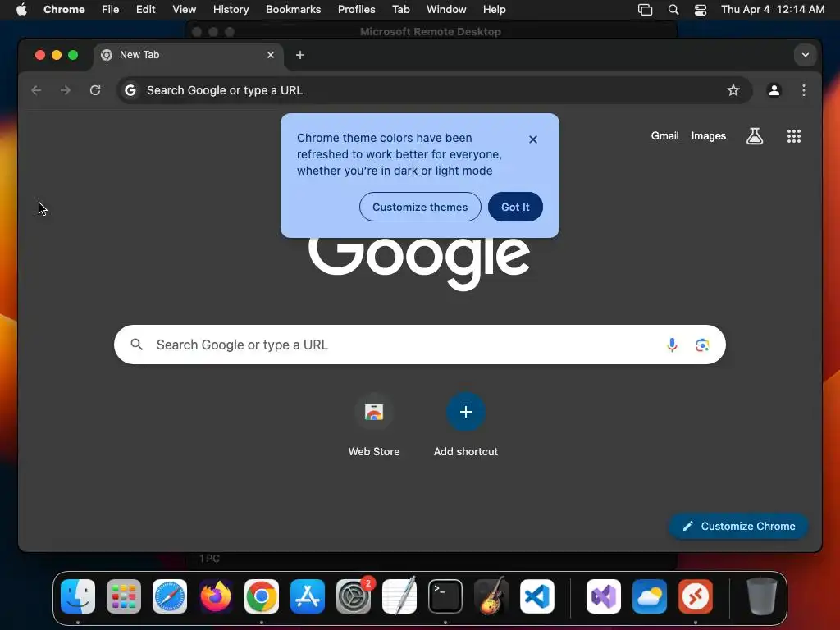Open the File menu

(x=111, y=10)
